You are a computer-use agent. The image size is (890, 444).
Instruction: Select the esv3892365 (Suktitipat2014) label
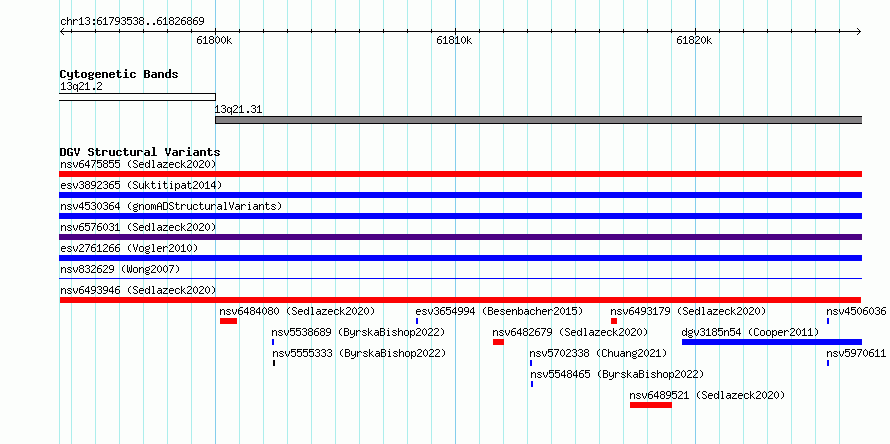[x=141, y=185]
